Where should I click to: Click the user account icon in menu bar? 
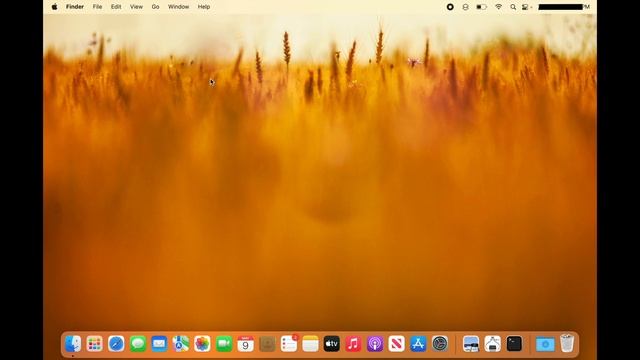click(465, 7)
